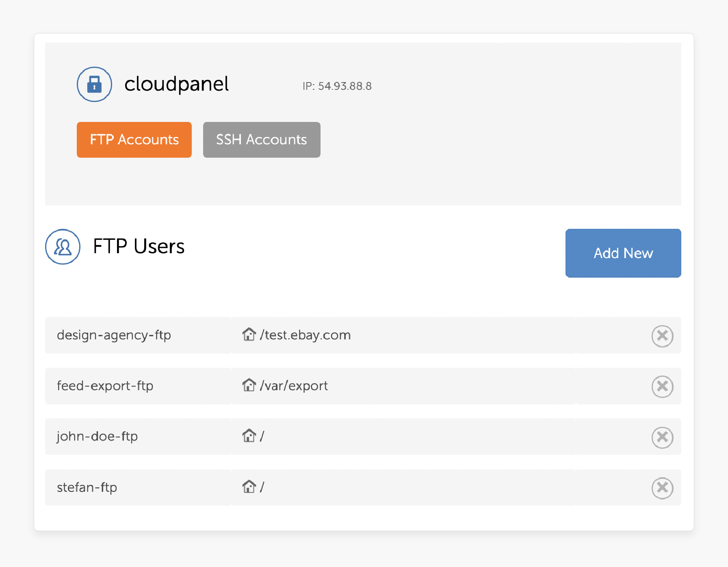This screenshot has width=728, height=567.
Task: Remove the stefan-ftp account
Action: coord(662,488)
